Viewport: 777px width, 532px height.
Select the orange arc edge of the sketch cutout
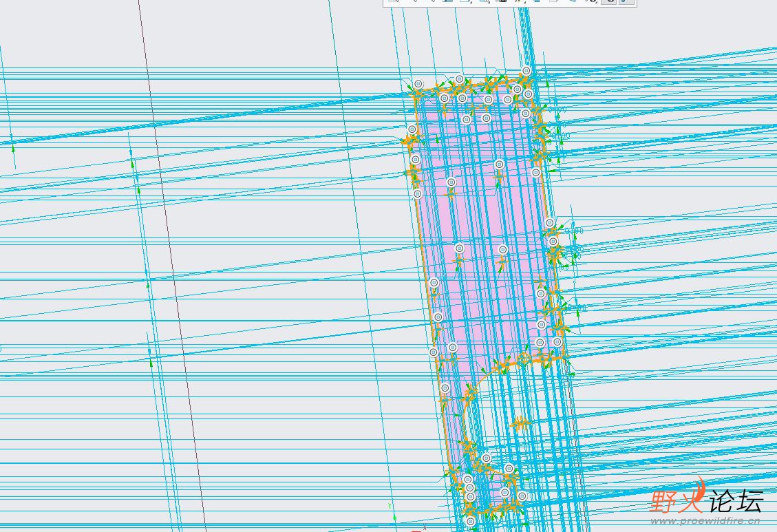click(x=465, y=415)
